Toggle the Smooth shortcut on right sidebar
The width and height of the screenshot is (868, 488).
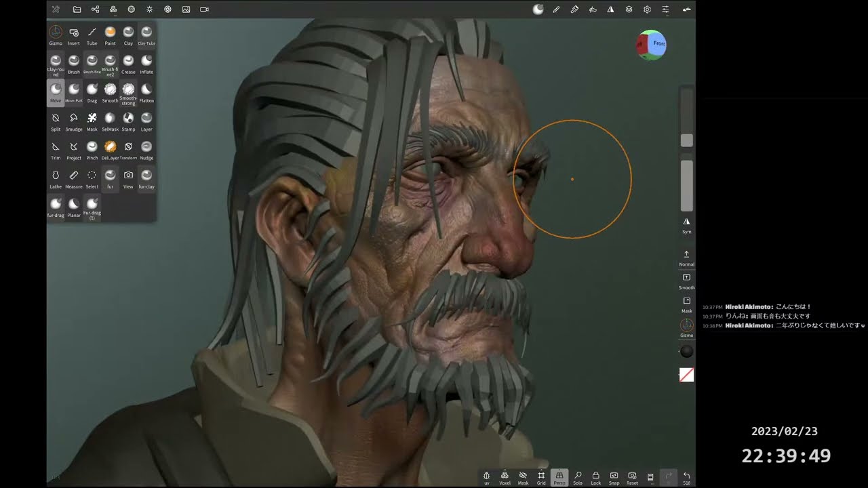click(686, 281)
